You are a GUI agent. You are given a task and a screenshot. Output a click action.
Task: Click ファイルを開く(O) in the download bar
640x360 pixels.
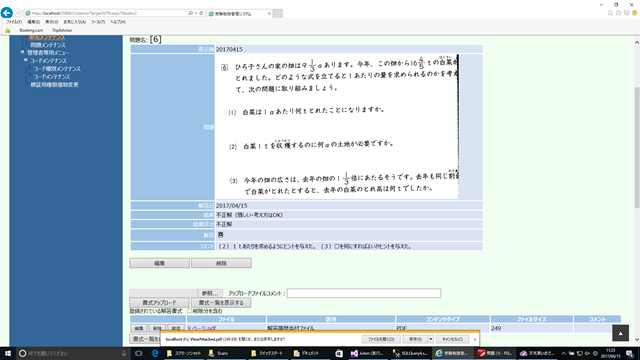(381, 339)
